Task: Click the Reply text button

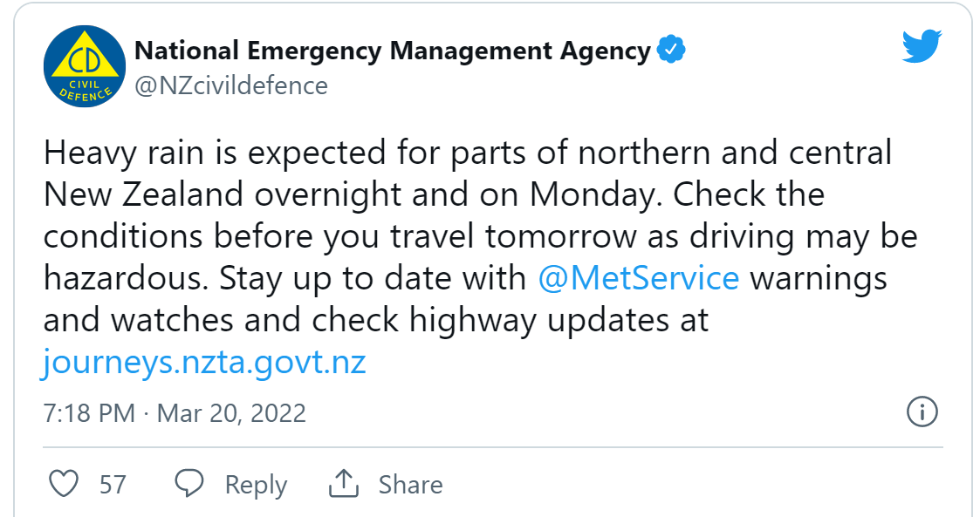Action: [x=256, y=485]
